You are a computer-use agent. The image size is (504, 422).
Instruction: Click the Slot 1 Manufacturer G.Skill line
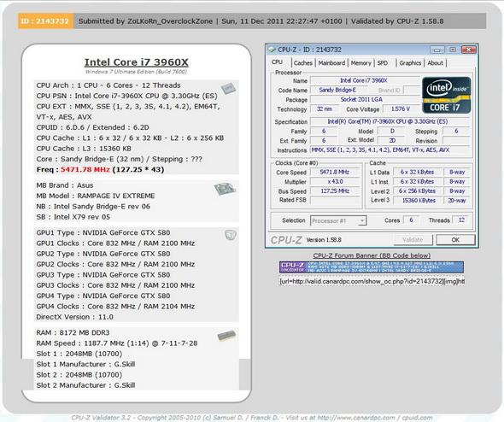click(x=85, y=364)
